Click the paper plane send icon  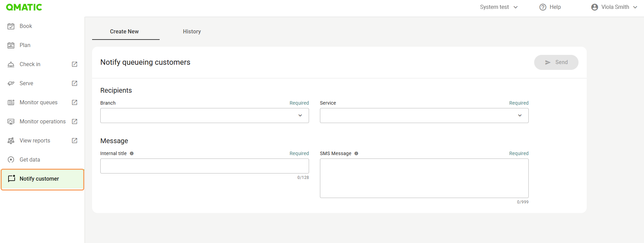tap(548, 62)
